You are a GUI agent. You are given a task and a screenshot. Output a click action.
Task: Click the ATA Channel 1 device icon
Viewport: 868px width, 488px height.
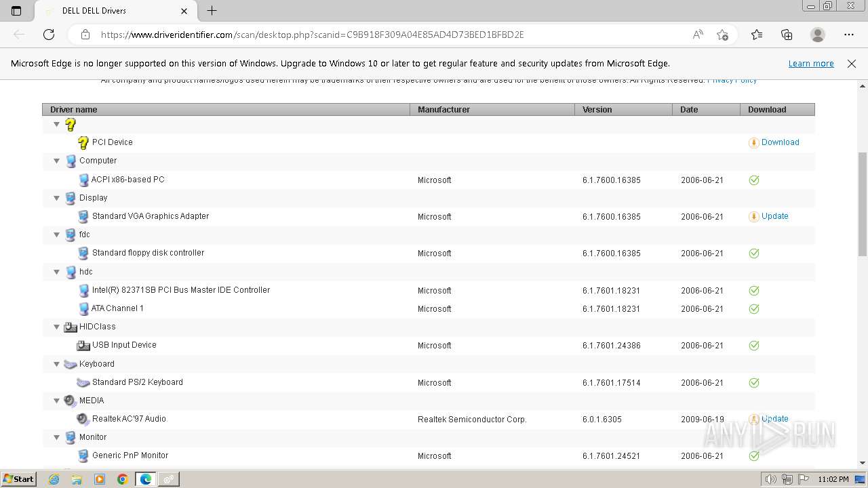(83, 308)
